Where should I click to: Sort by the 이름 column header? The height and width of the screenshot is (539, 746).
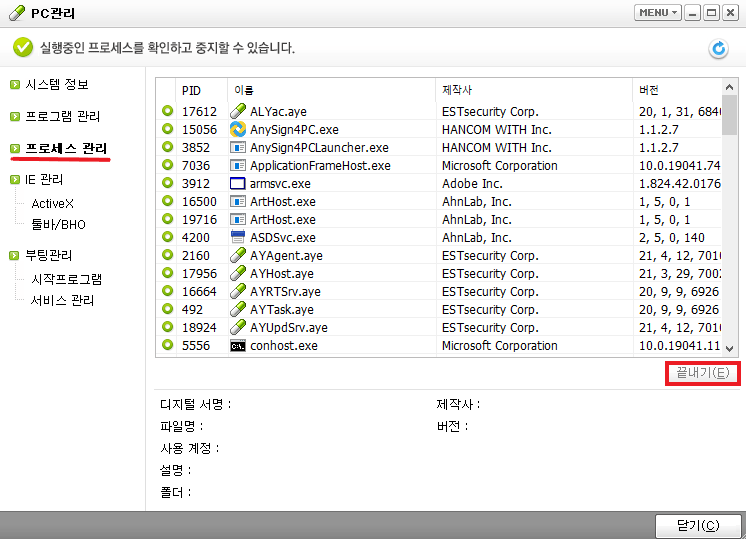[332, 90]
